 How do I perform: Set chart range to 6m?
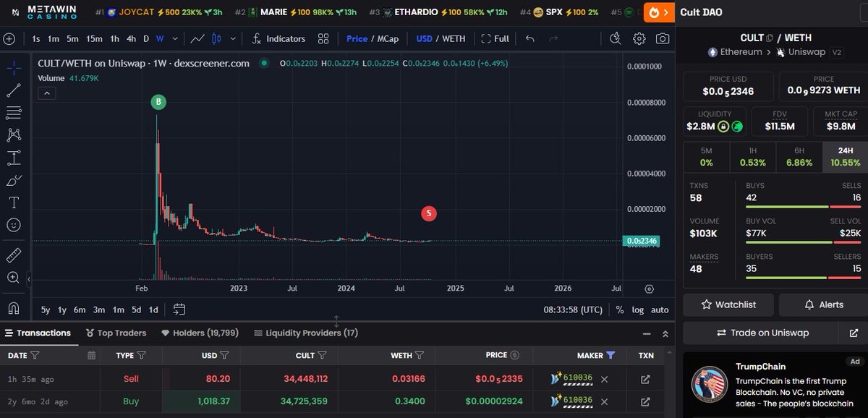(80, 310)
